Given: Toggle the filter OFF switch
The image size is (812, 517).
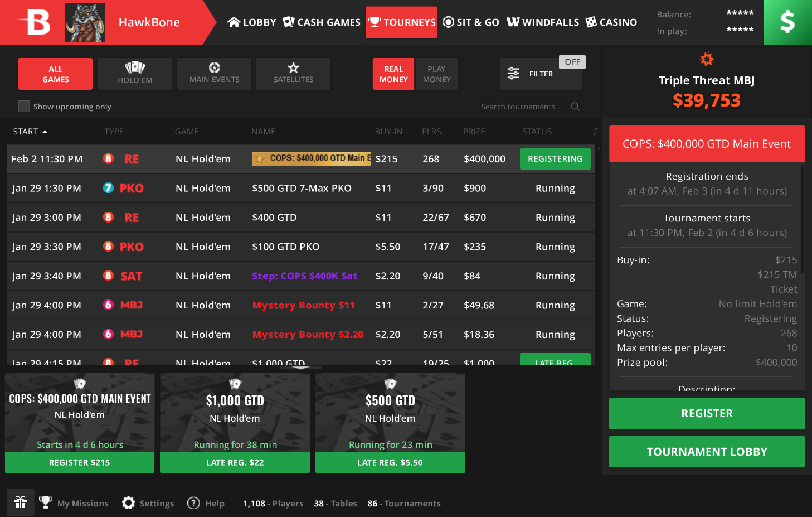Looking at the screenshot, I should click(572, 62).
